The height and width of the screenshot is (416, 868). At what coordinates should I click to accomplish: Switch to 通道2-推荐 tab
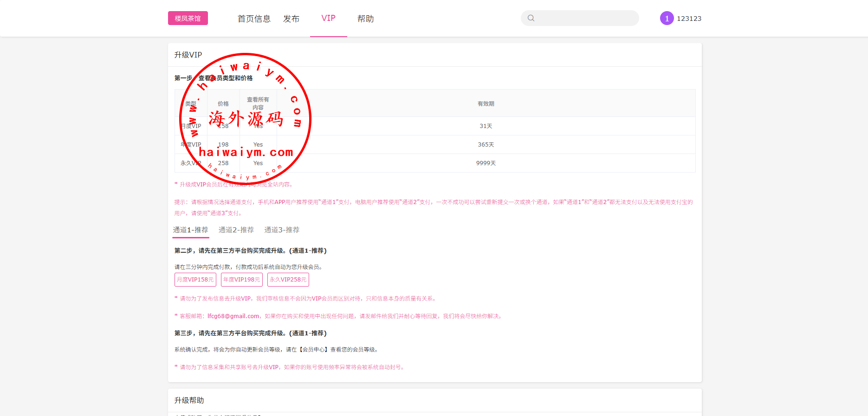pyautogui.click(x=236, y=230)
